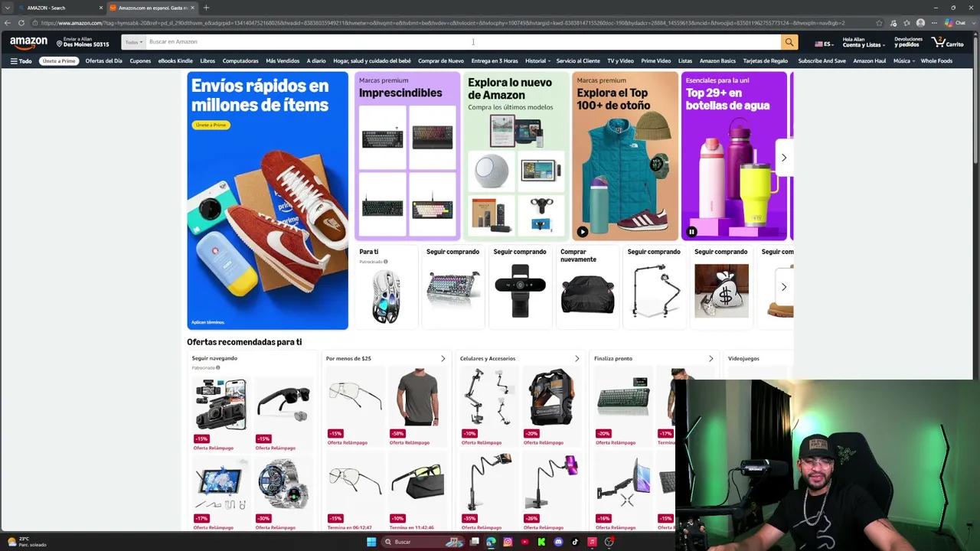Click the browser back arrow

[x=8, y=23]
